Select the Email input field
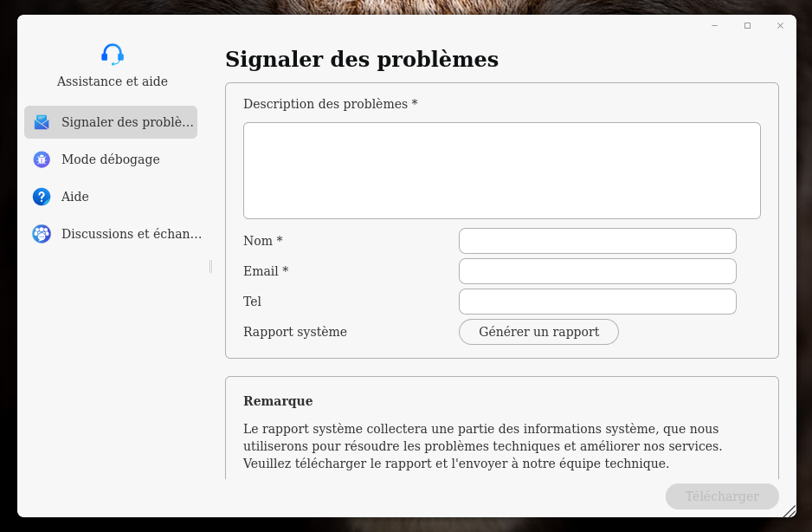 [x=597, y=271]
